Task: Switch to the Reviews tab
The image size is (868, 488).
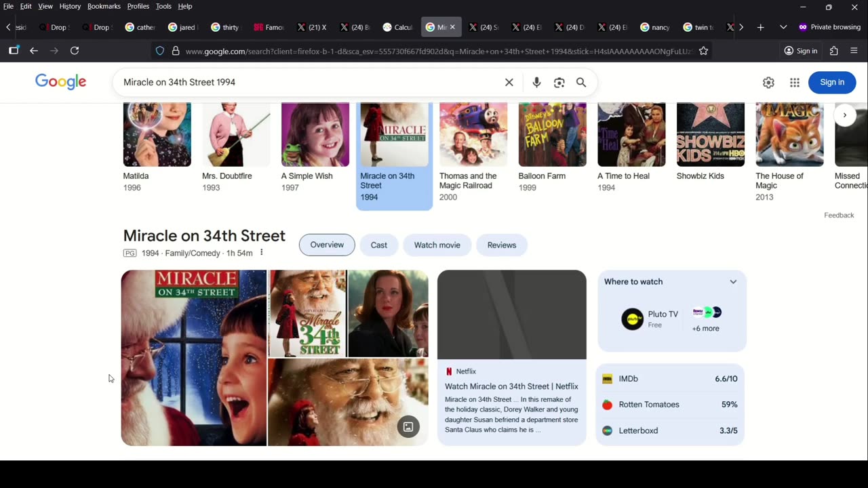Action: tap(502, 245)
